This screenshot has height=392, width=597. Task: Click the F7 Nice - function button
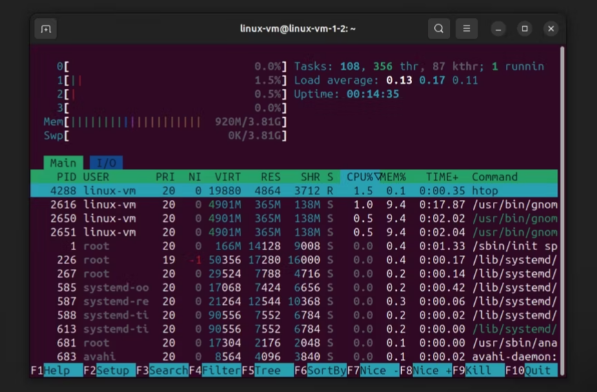coord(374,370)
